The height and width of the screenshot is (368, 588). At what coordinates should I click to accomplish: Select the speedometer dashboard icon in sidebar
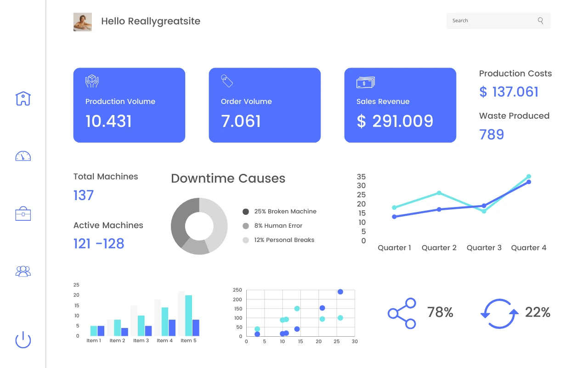tap(23, 156)
